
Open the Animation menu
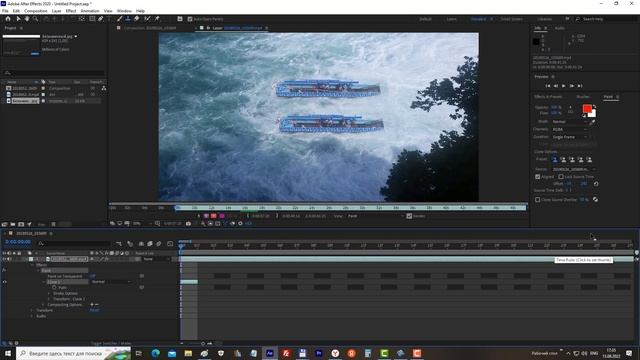click(x=90, y=11)
